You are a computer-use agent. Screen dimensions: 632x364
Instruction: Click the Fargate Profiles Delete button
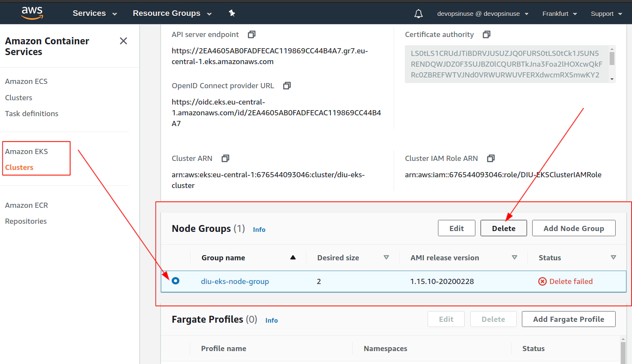click(x=493, y=319)
